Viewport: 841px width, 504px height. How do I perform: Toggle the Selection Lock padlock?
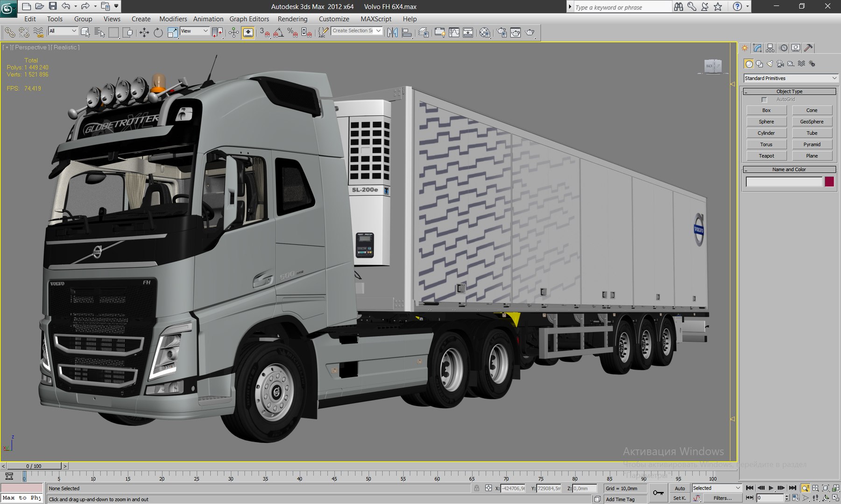coord(476,488)
